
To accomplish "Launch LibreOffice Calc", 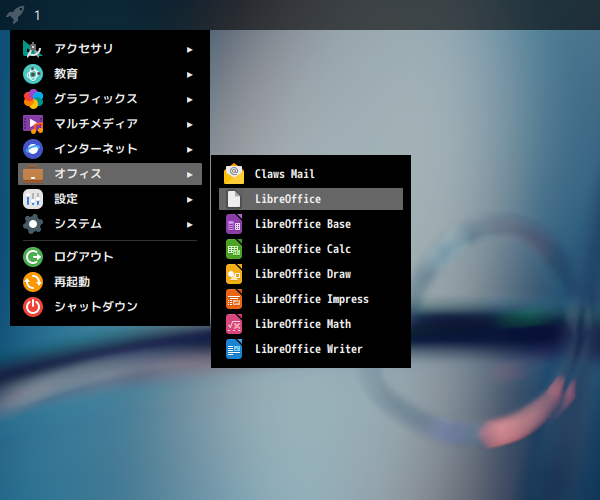I will coord(311,249).
